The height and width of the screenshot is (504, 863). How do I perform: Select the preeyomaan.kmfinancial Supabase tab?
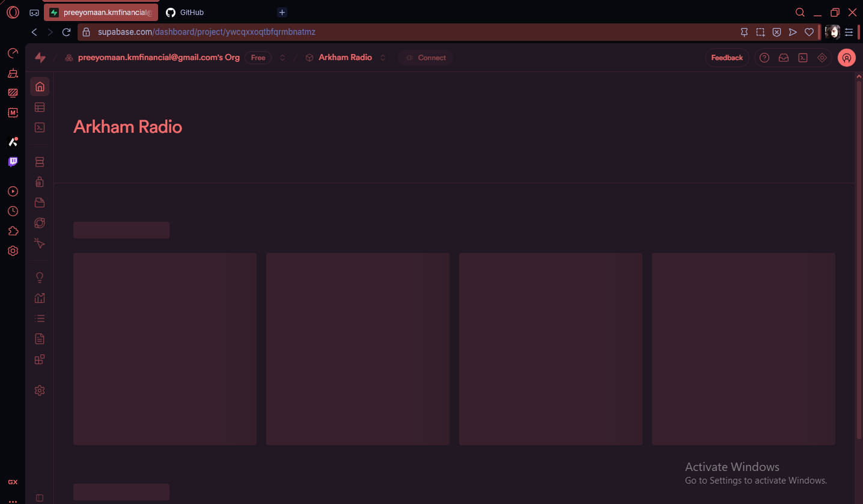(101, 12)
